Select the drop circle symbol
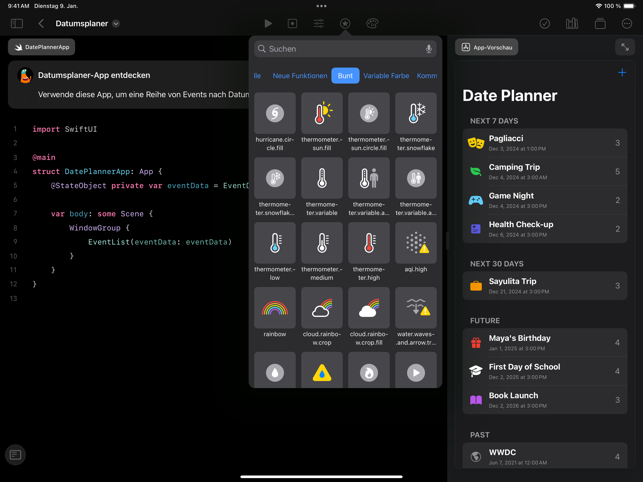 [275, 370]
